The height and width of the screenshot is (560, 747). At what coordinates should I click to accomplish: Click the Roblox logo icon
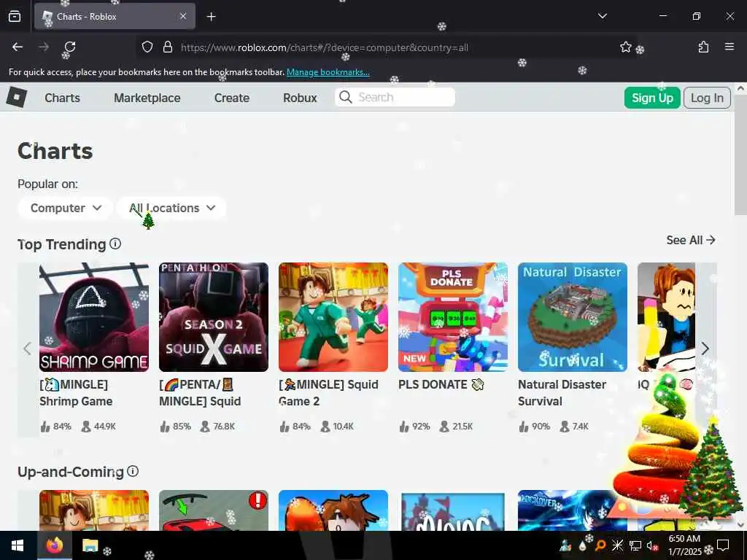(17, 97)
